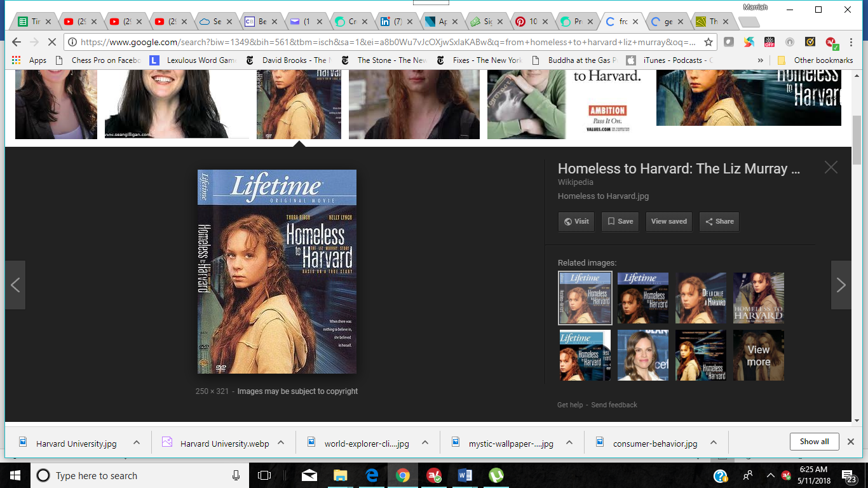Show the next image in preview
The height and width of the screenshot is (488, 868).
(x=841, y=285)
